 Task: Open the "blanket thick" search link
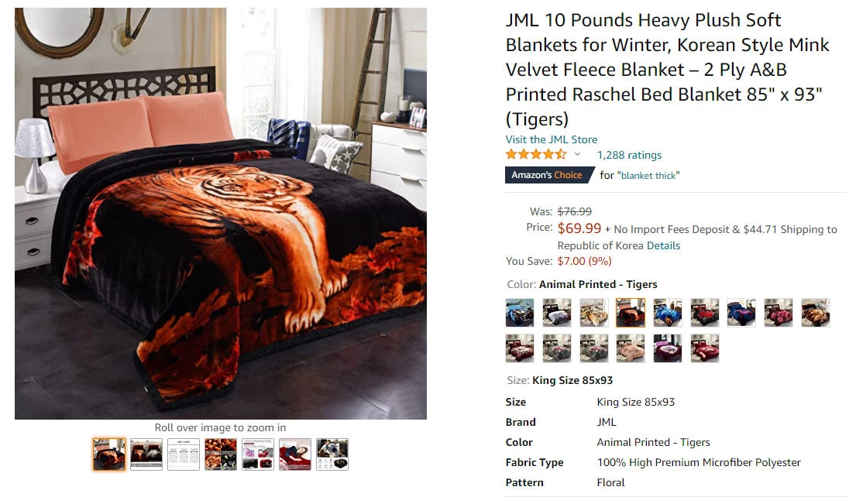(648, 175)
